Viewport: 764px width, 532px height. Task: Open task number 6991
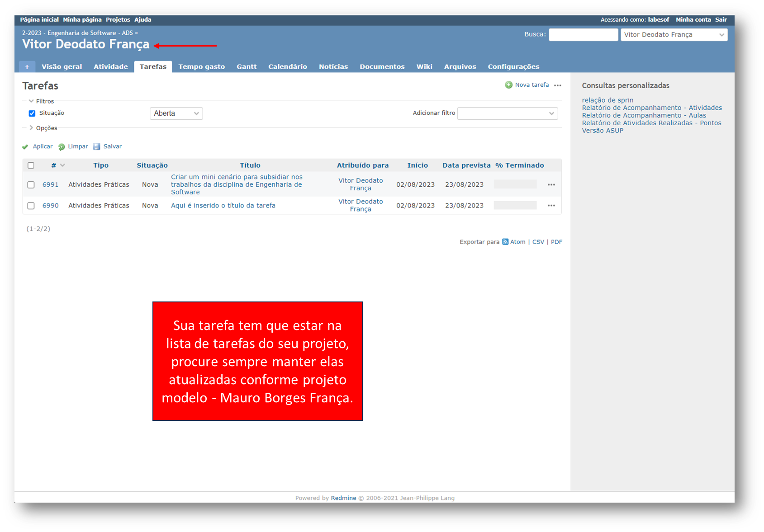tap(51, 184)
